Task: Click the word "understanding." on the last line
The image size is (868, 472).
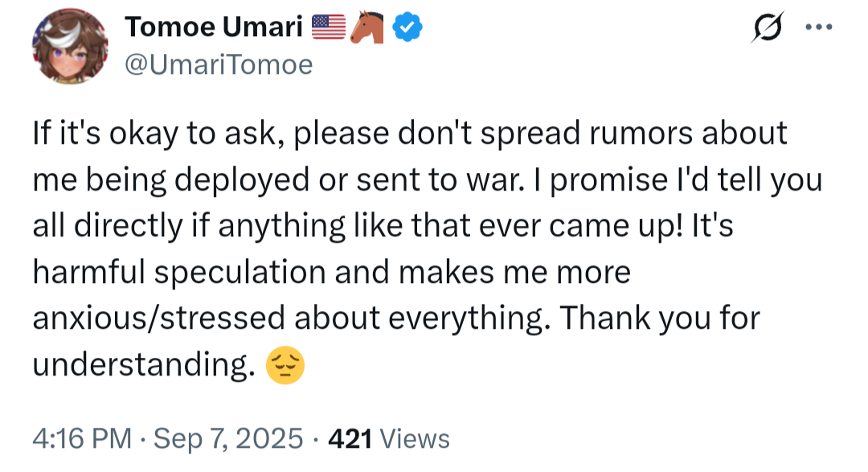Action: (144, 365)
